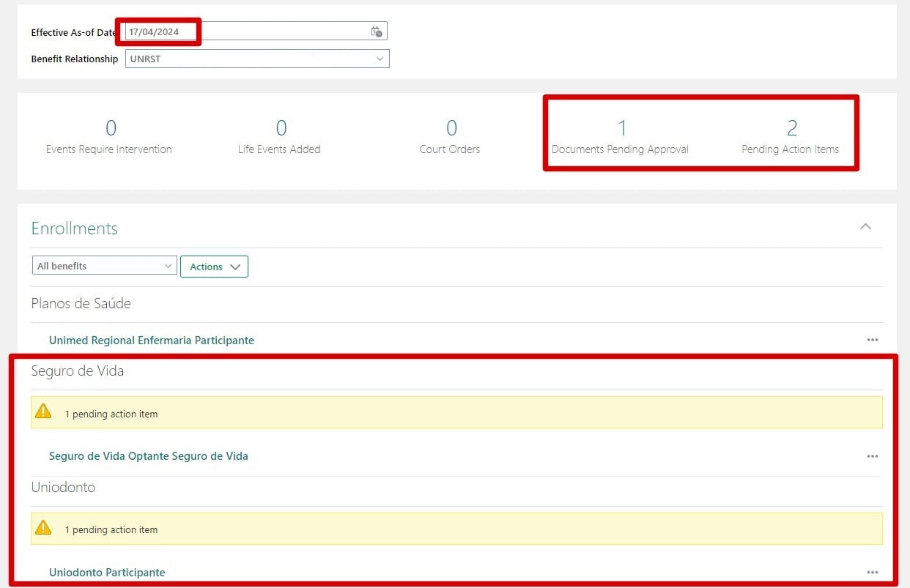The width and height of the screenshot is (910, 588).
Task: Open the Uniodonto Participante plan
Action: (x=106, y=572)
